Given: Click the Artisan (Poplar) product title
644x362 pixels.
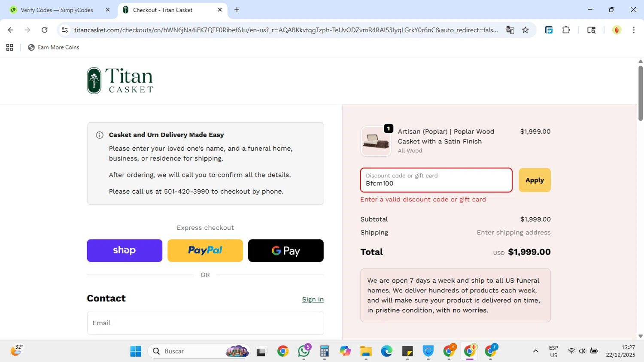Looking at the screenshot, I should point(446,137).
